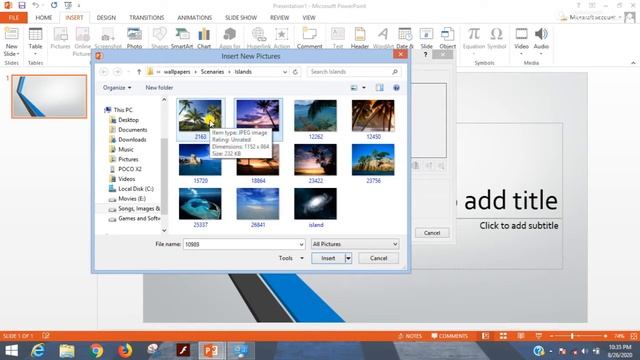Screen dimensions: 640x360
Task: Open Internet Explorer from taskbar
Action: click(x=38, y=351)
